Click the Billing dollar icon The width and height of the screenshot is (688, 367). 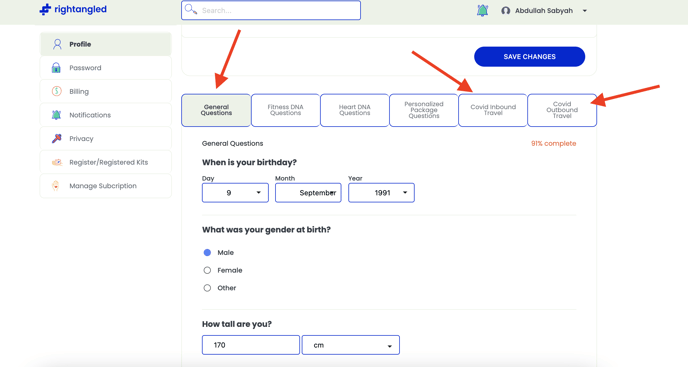coord(57,91)
